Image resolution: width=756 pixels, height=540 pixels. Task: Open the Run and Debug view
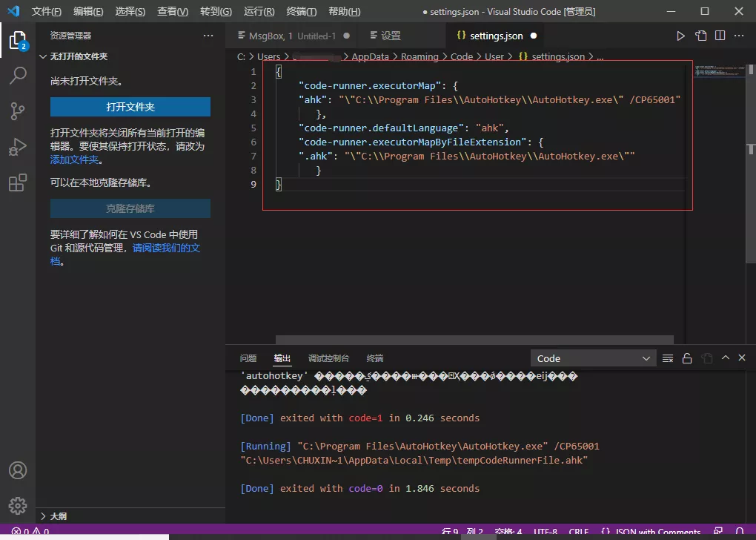coord(19,142)
